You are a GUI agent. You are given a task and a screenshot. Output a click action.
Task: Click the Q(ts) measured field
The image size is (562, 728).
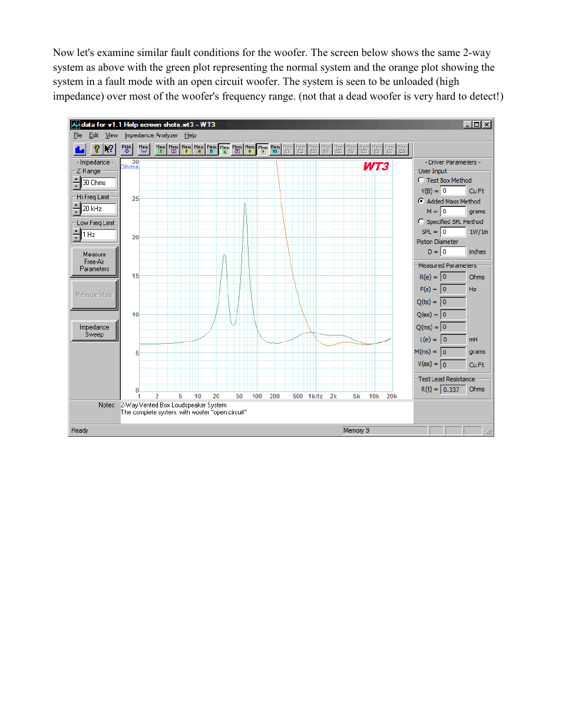coord(453,302)
